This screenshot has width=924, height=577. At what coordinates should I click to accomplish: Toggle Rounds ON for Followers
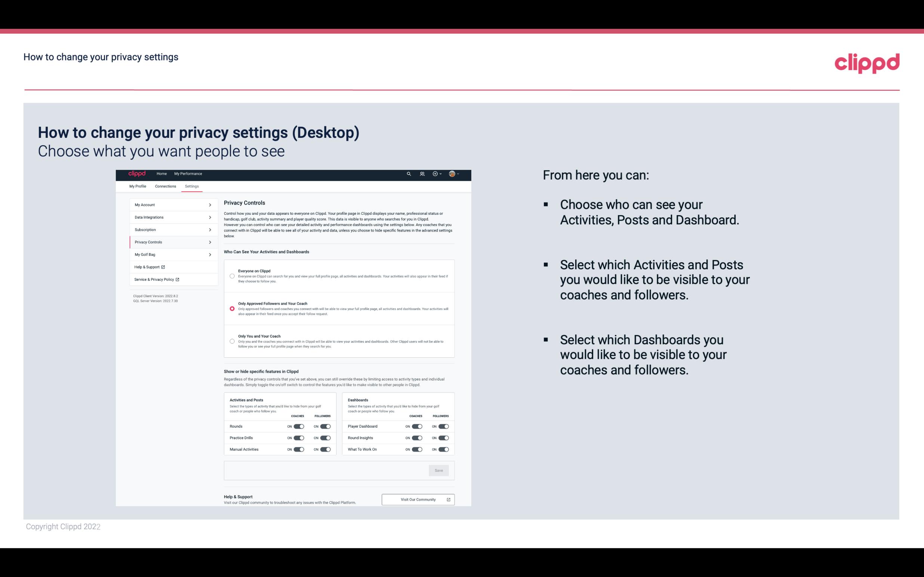(324, 426)
